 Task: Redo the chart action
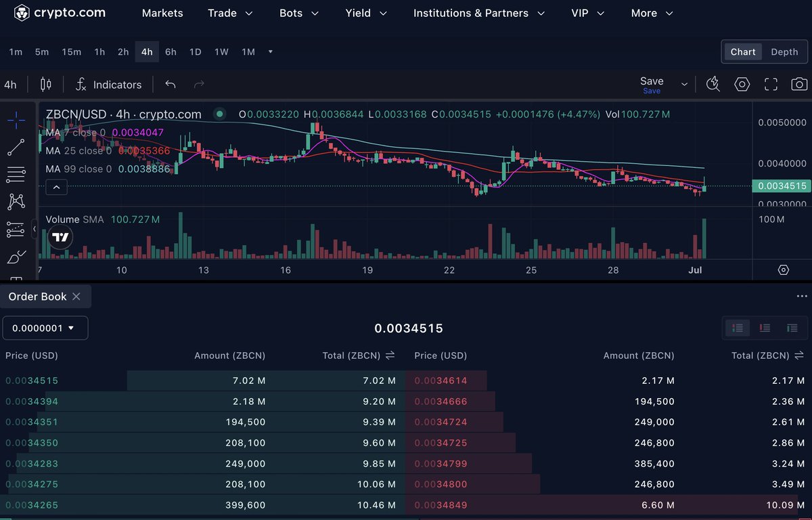pyautogui.click(x=199, y=85)
